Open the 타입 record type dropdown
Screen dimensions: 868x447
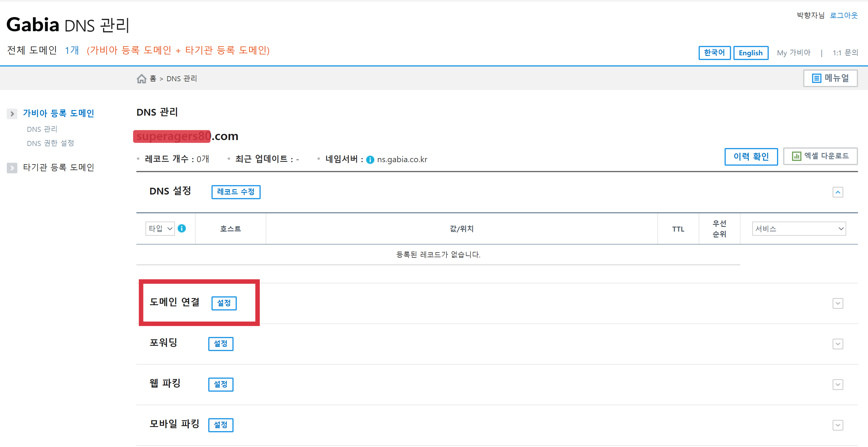click(160, 229)
